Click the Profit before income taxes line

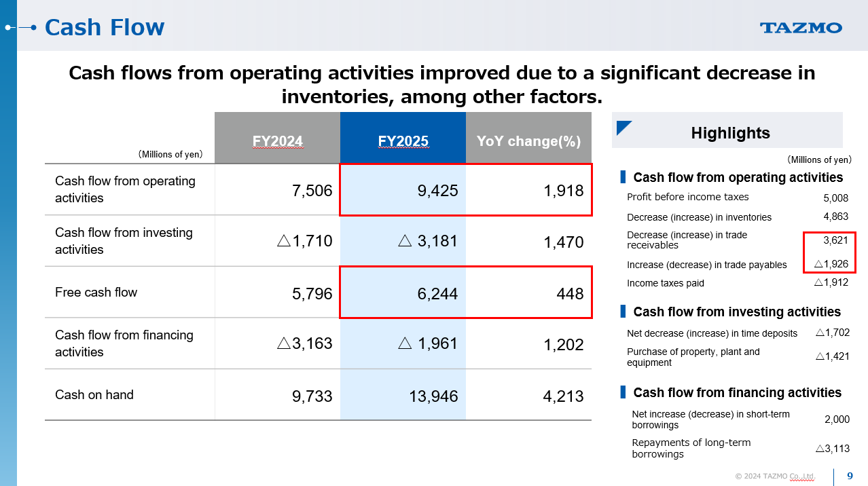[687, 198]
